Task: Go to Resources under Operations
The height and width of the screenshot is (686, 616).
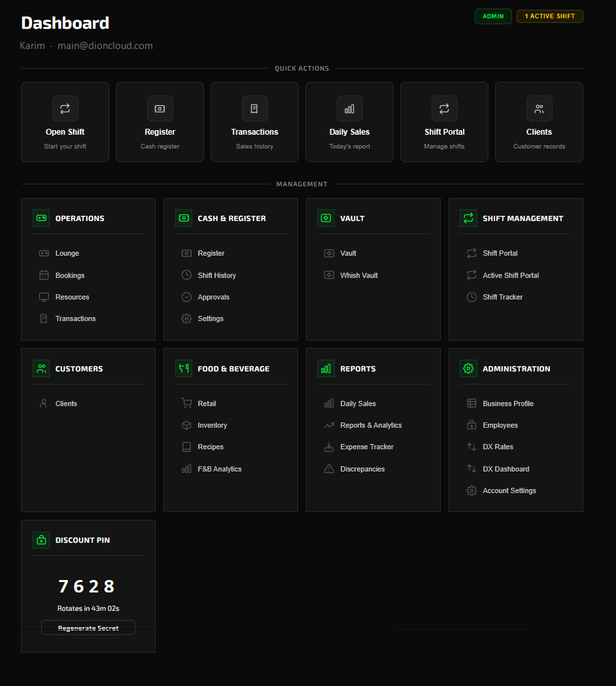Action: (x=72, y=297)
